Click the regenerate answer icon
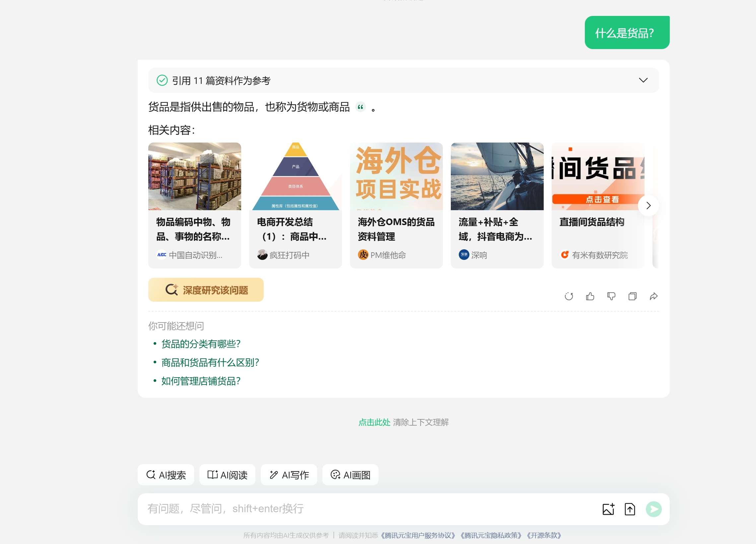Viewport: 756px width, 544px height. pyautogui.click(x=569, y=296)
